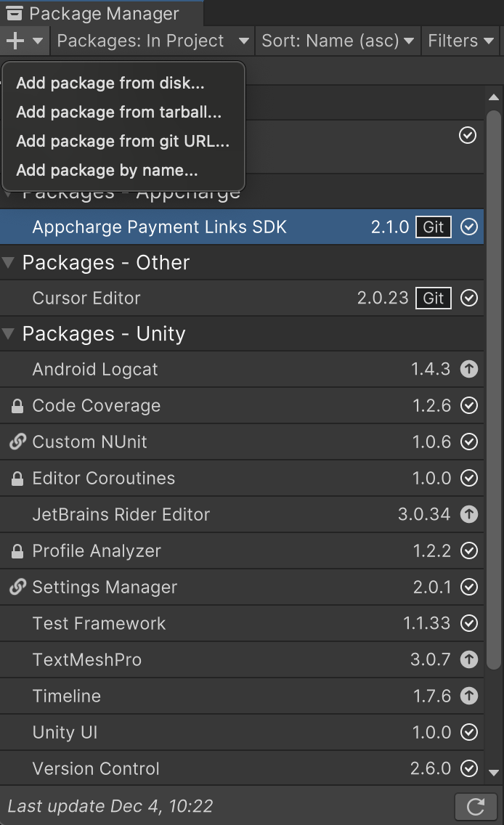Select the Editor Coroutines package

(242, 478)
